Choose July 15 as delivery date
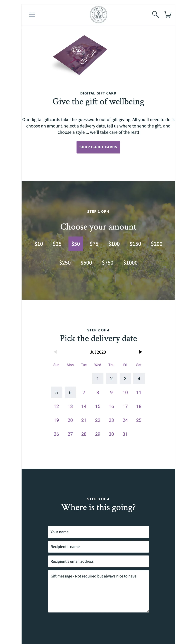 (98, 407)
